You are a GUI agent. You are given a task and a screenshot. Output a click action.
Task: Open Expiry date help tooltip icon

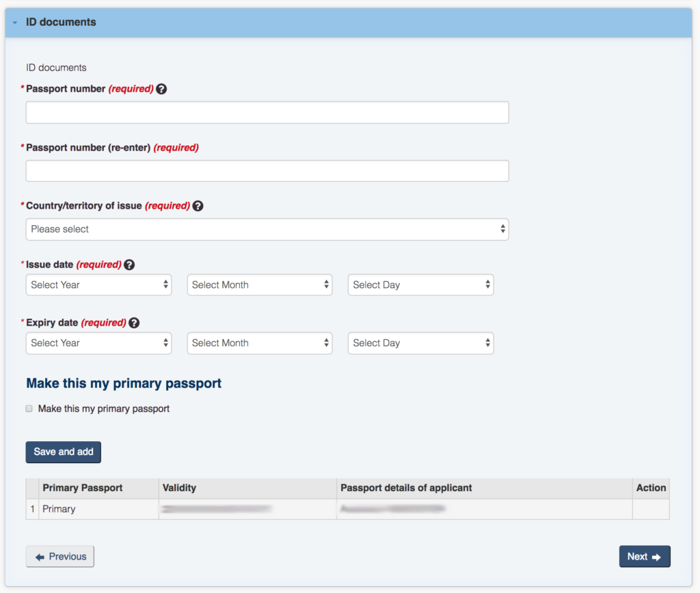(x=134, y=323)
